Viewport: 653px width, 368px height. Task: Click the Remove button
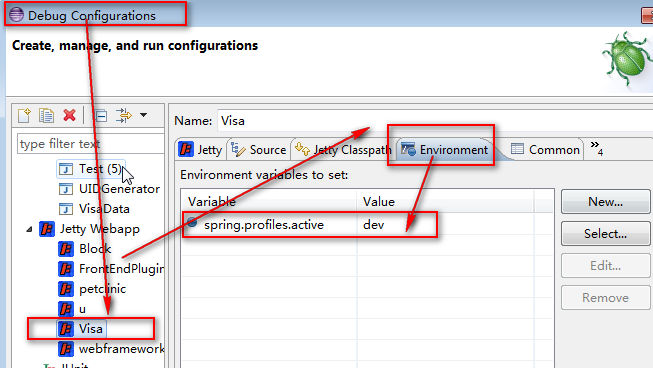(606, 298)
